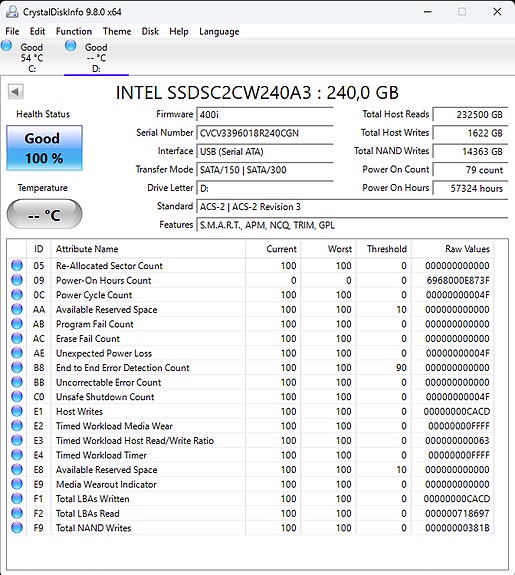This screenshot has width=515, height=575.
Task: Click the blue status icon for drive D:
Action: (70, 46)
